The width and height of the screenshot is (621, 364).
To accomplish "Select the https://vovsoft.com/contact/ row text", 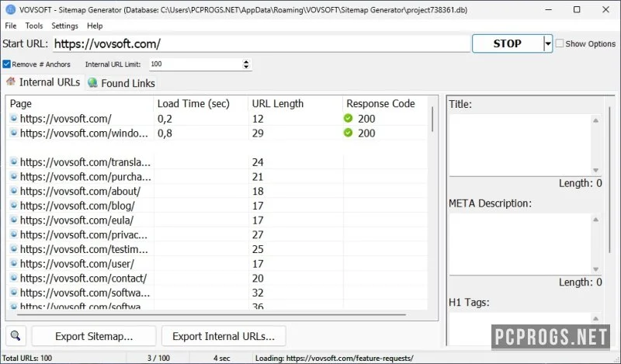I will [84, 278].
